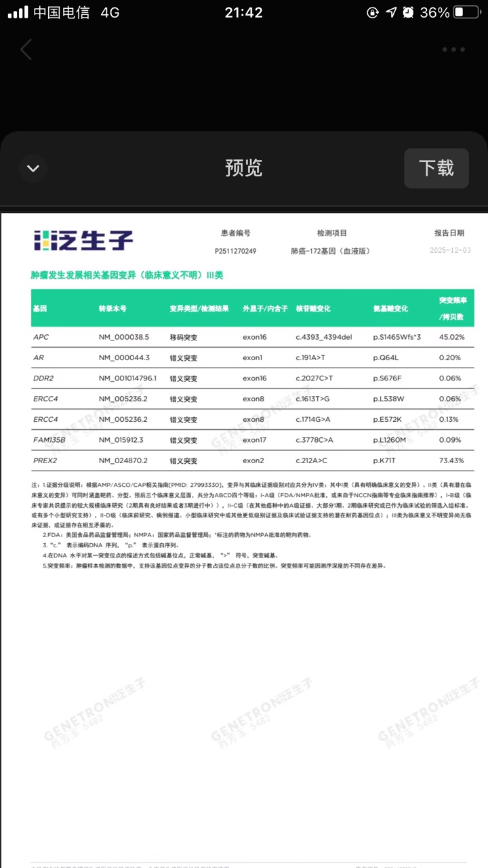This screenshot has width=488, height=868.
Task: Tap the 泛生子 logo in the report
Action: point(83,240)
